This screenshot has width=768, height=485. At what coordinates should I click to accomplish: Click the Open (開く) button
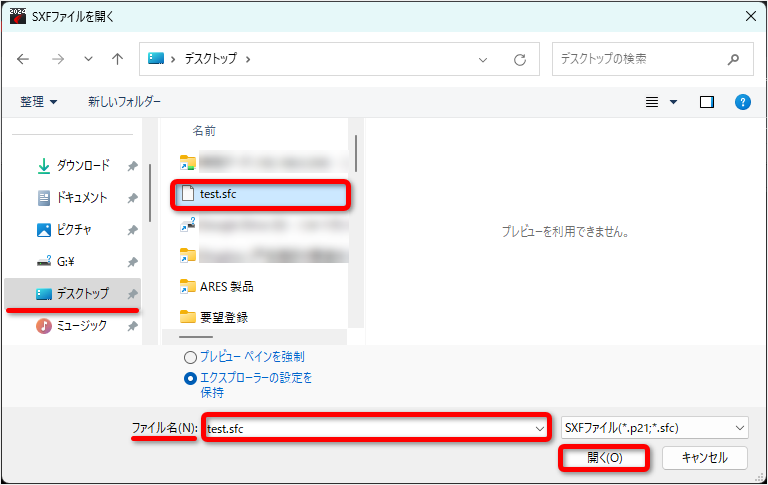click(x=604, y=458)
